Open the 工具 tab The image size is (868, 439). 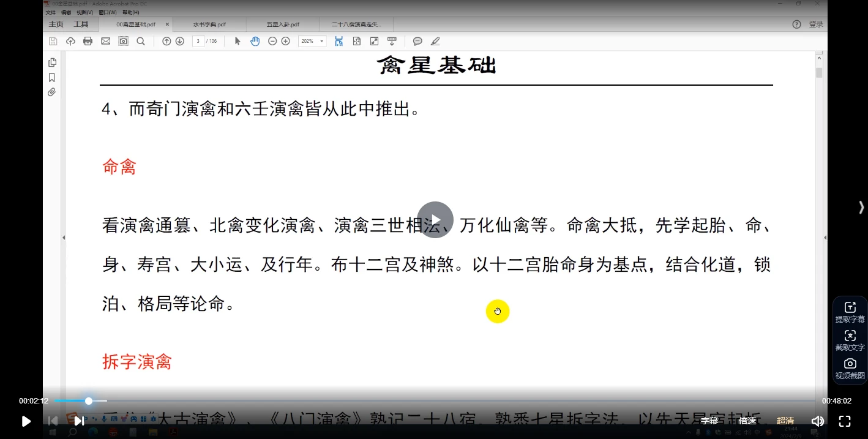tap(81, 24)
